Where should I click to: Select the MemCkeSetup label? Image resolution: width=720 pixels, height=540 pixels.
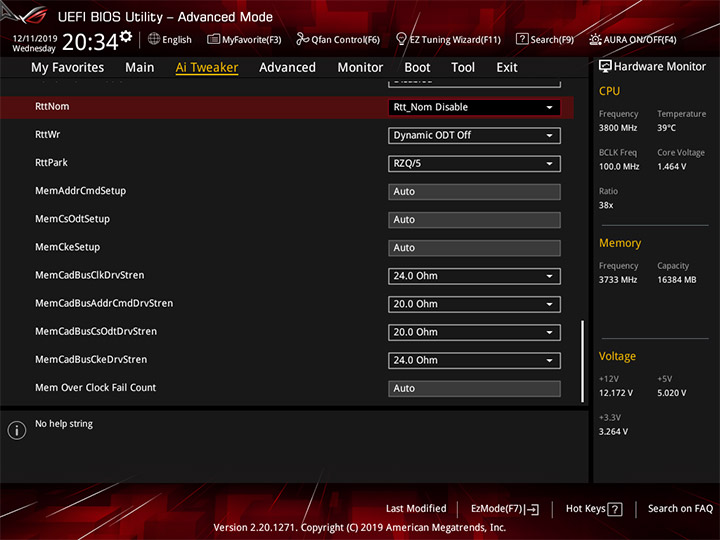68,247
